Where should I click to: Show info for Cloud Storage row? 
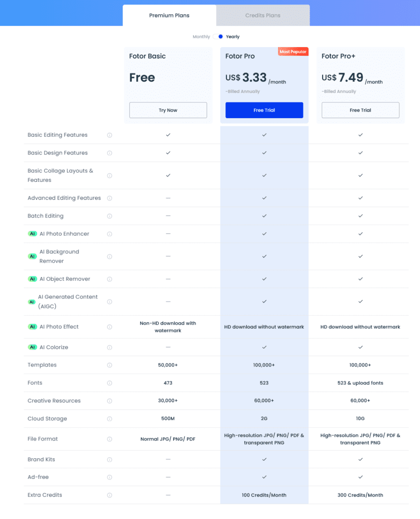tap(109, 419)
